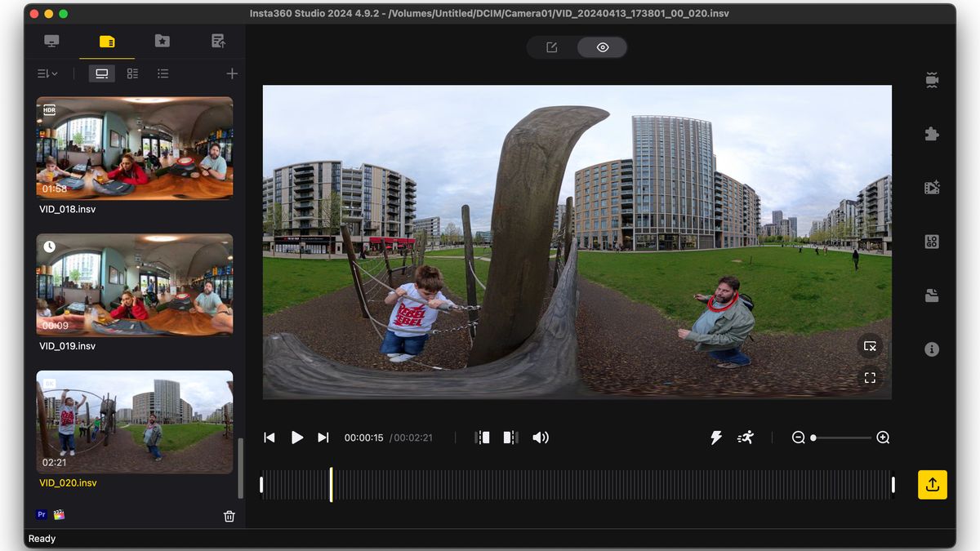Open the favorites folder tab
The image size is (980, 551).
pyautogui.click(x=163, y=41)
